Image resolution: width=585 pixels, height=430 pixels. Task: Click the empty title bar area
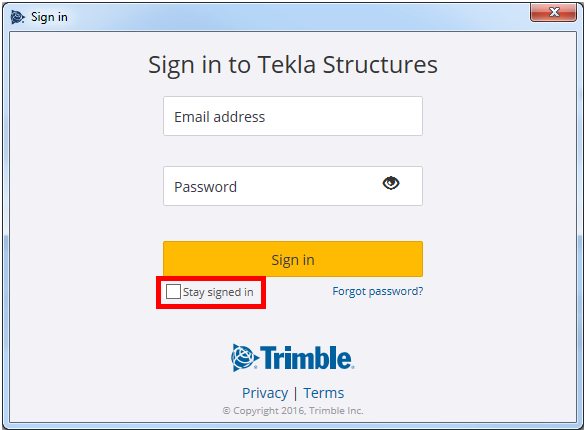pos(298,17)
